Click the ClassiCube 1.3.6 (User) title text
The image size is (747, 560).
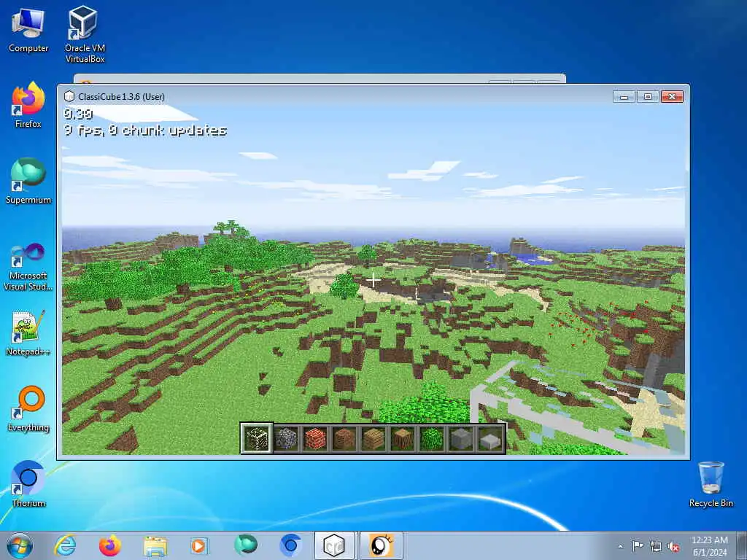click(x=122, y=97)
